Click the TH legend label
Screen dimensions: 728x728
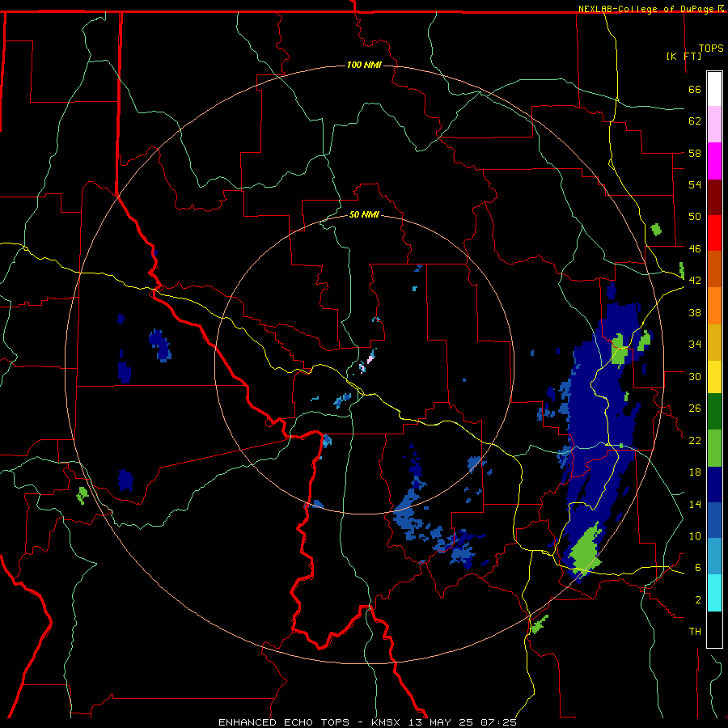point(695,632)
